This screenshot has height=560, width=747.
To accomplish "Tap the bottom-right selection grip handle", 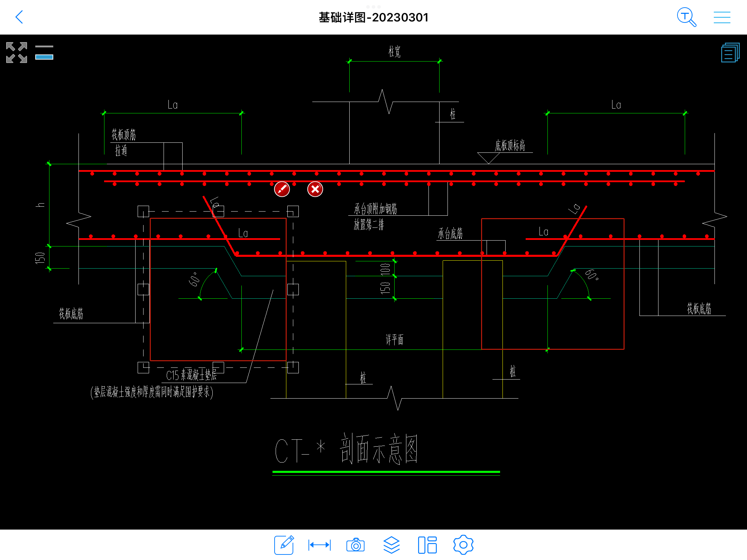I will click(x=293, y=367).
